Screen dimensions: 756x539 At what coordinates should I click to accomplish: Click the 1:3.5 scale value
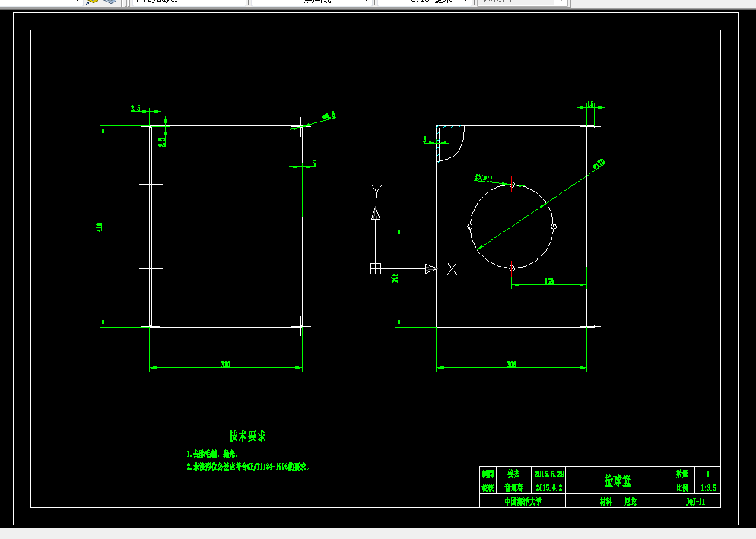pyautogui.click(x=708, y=487)
